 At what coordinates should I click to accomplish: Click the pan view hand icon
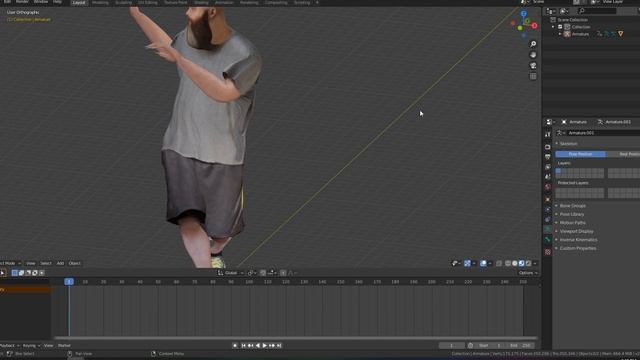pos(533,55)
